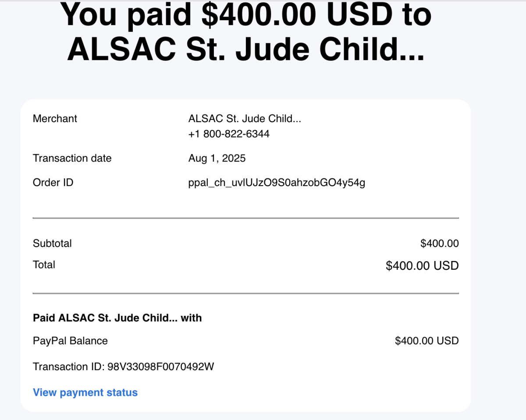Click the Merchant field label
The image size is (526, 420).
pos(55,119)
